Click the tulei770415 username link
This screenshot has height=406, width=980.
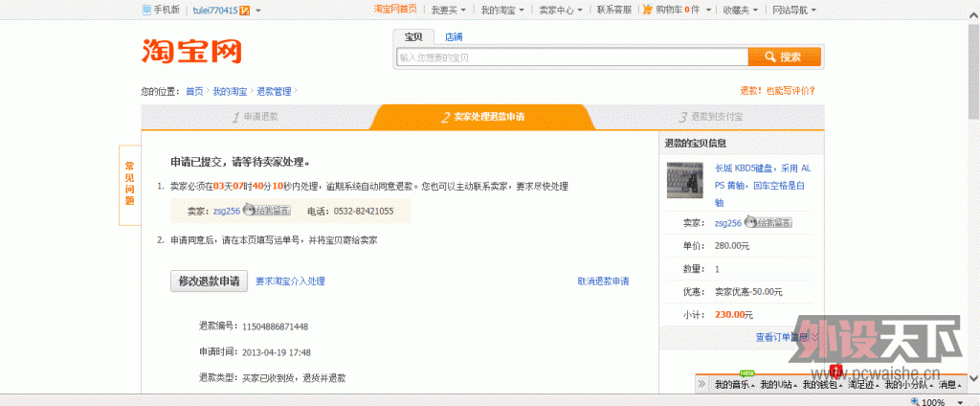pos(215,10)
